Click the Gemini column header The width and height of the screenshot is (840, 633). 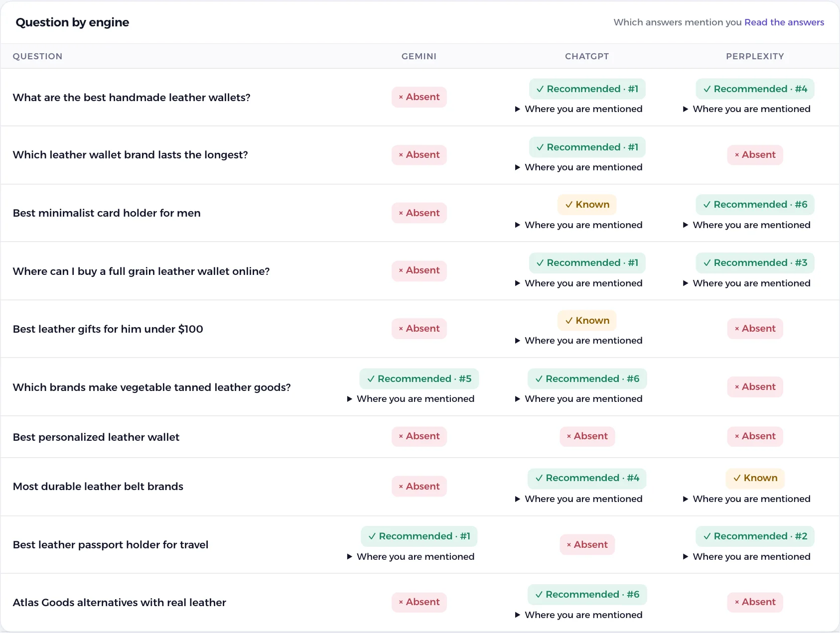[419, 56]
